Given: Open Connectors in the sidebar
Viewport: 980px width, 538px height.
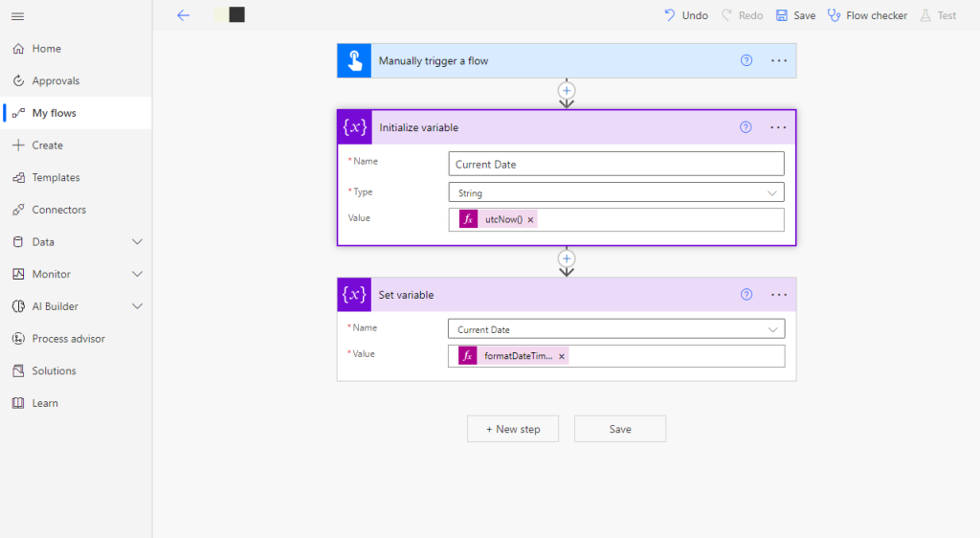Looking at the screenshot, I should [x=76, y=210].
